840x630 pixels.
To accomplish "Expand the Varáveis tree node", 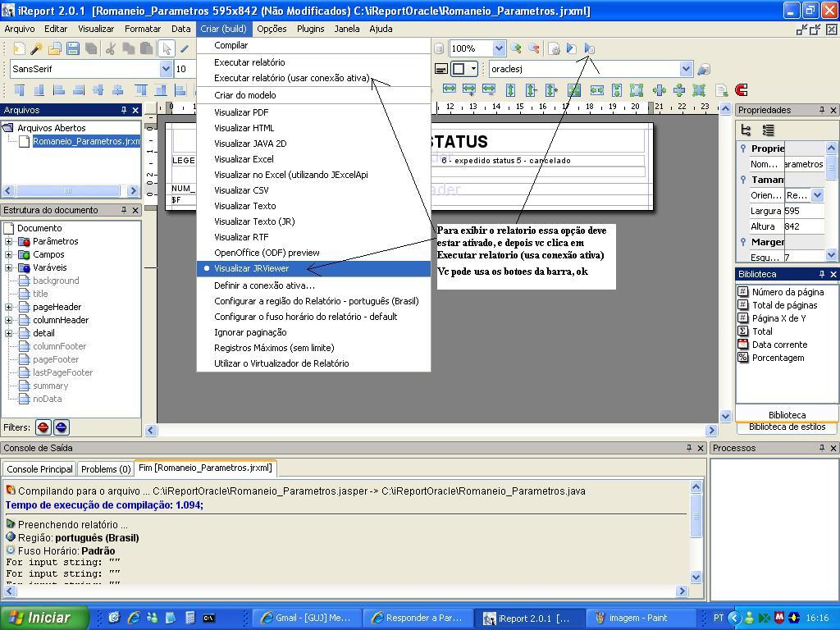I will pos(8,268).
